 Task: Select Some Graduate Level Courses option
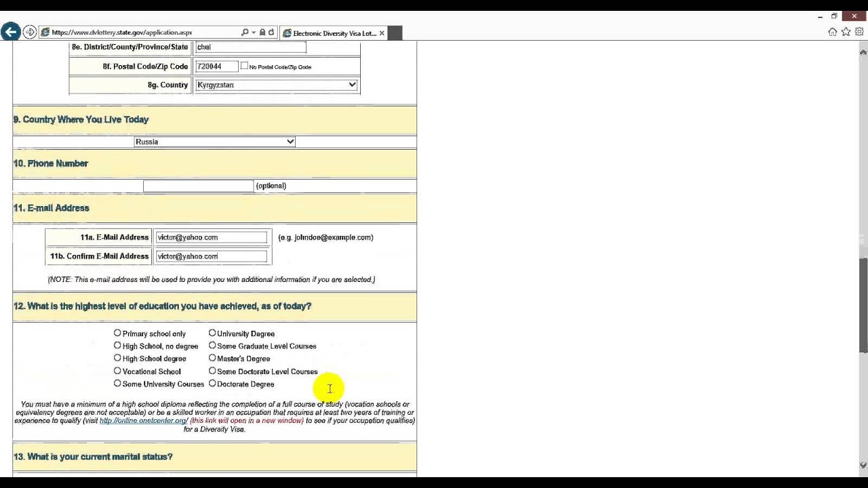[x=212, y=346]
